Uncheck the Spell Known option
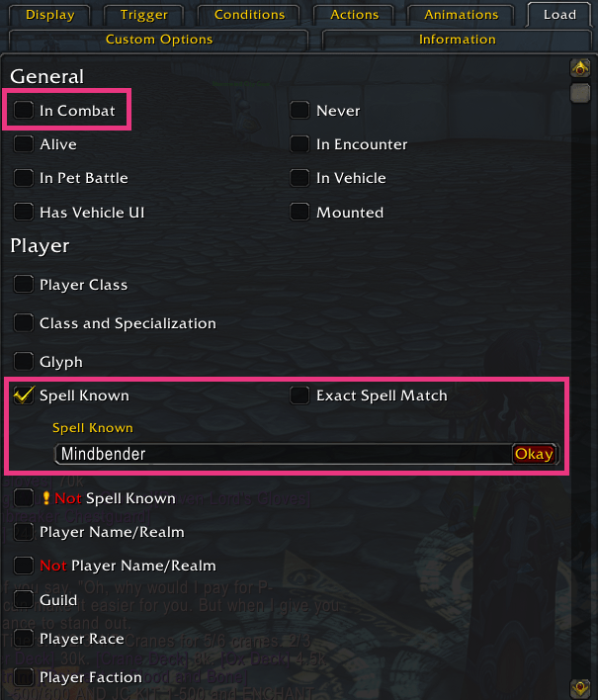The width and height of the screenshot is (598, 700). [24, 395]
